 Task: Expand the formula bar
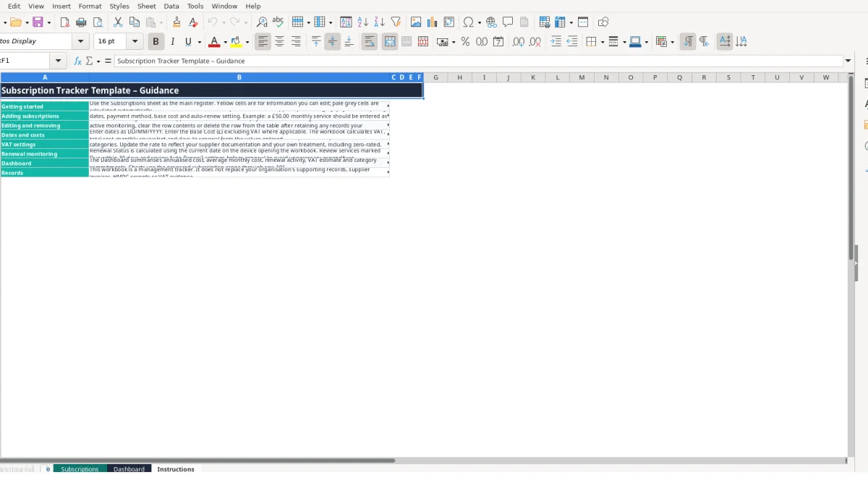tap(848, 61)
